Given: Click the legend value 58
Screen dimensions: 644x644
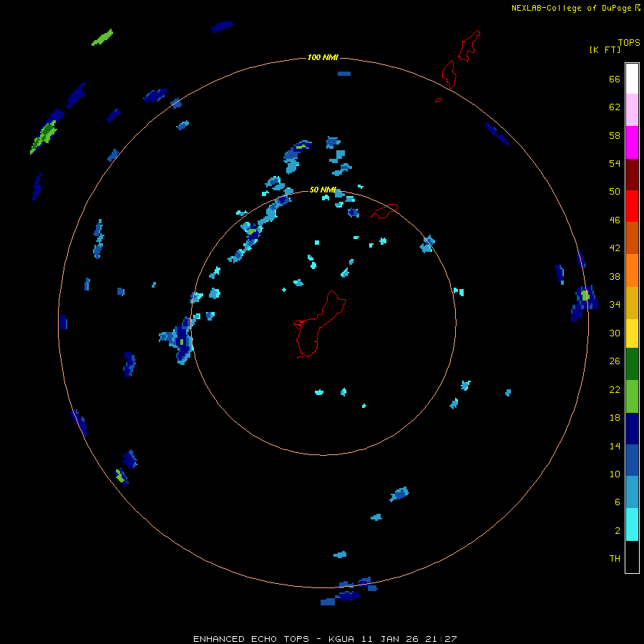Looking at the screenshot, I should (x=615, y=135).
